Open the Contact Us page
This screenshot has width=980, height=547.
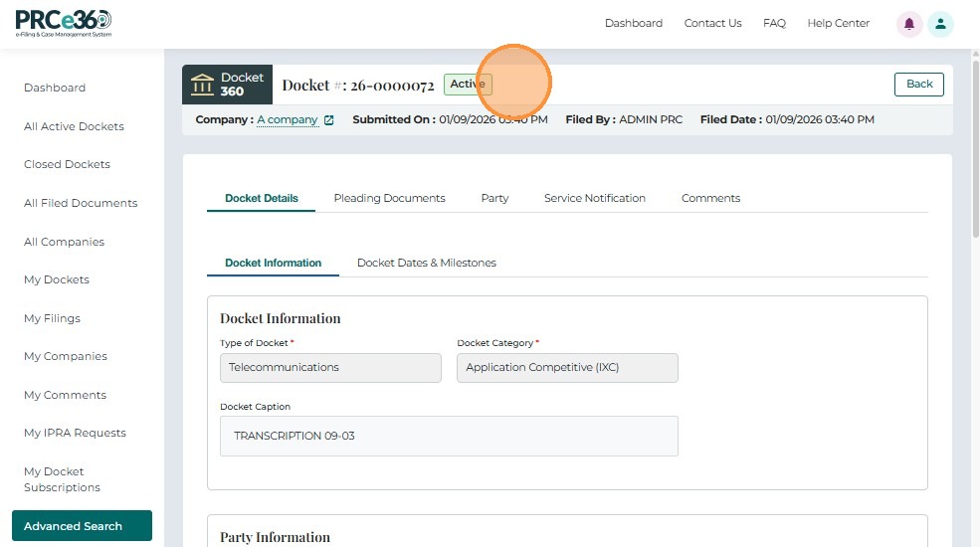pyautogui.click(x=712, y=23)
